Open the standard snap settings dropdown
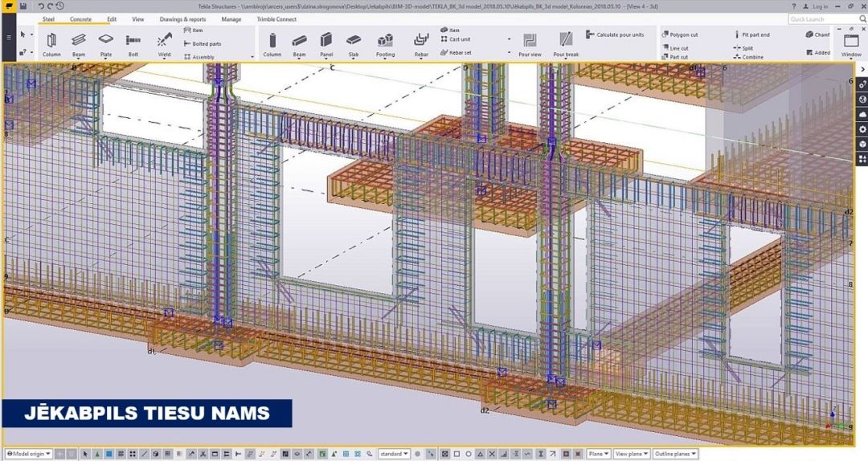 (x=393, y=454)
